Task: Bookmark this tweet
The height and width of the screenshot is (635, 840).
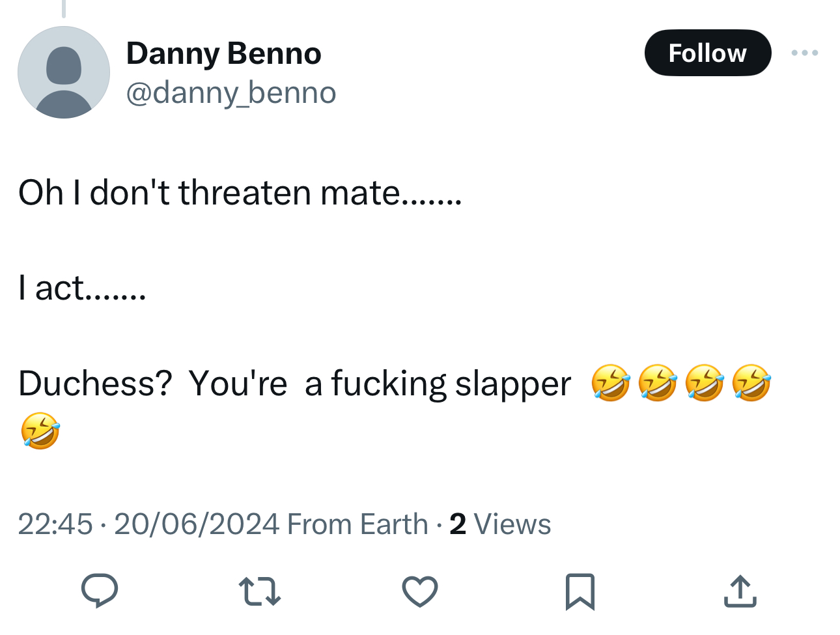Action: click(x=580, y=591)
